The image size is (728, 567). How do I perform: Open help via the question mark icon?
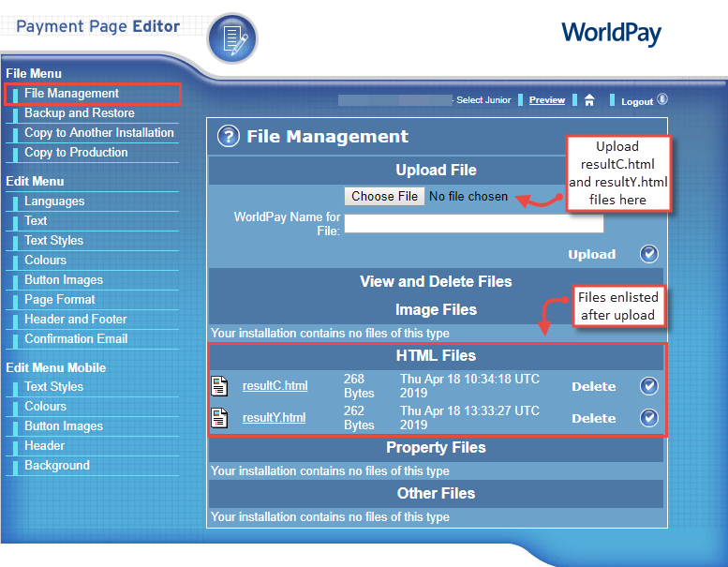(229, 136)
